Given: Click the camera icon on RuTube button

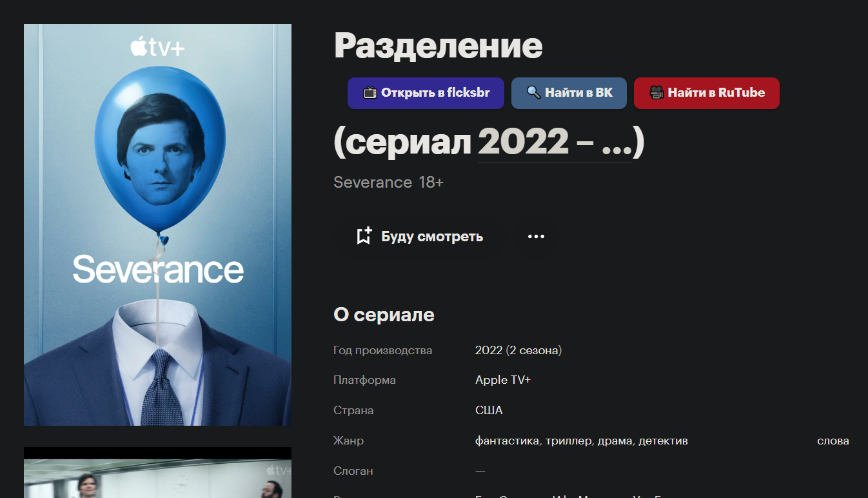Looking at the screenshot, I should coord(656,93).
